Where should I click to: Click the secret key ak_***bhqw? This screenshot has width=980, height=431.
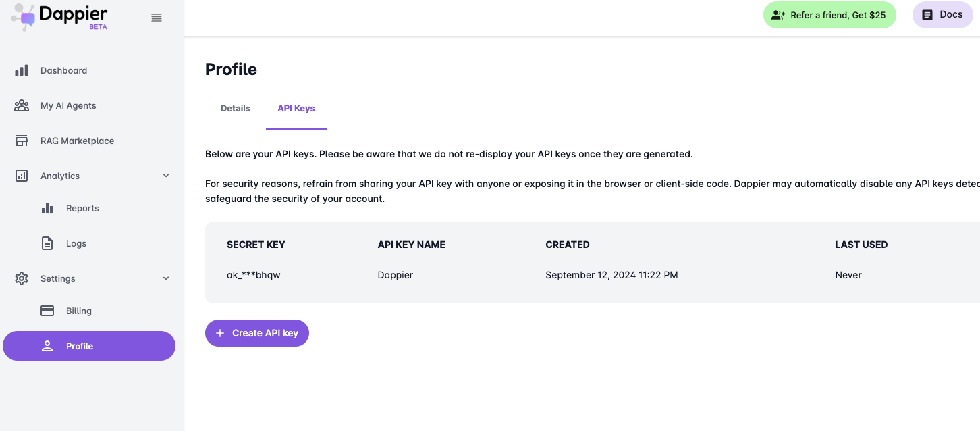pyautogui.click(x=254, y=275)
